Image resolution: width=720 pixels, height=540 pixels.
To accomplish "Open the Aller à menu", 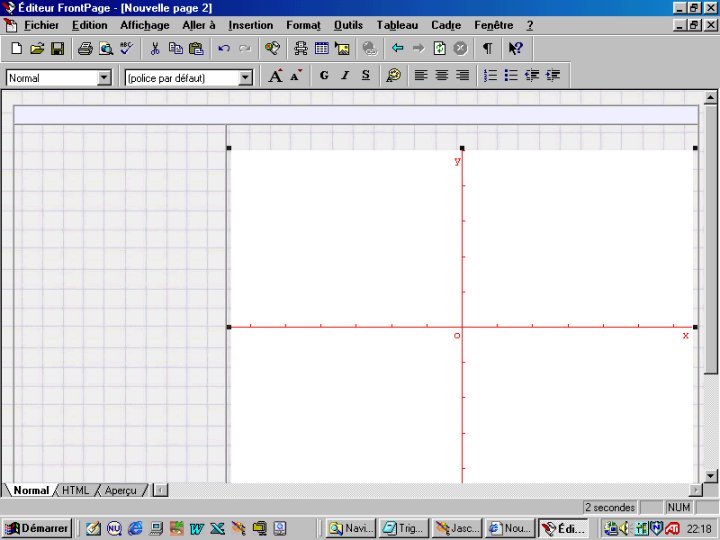I will click(199, 25).
